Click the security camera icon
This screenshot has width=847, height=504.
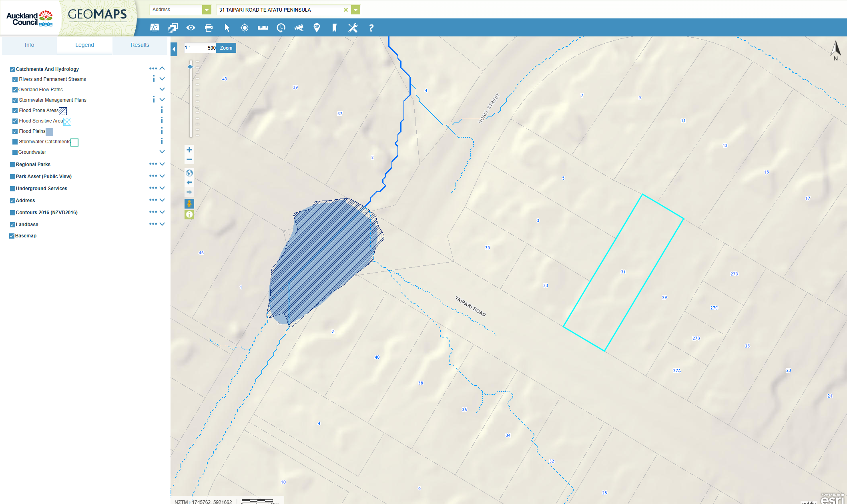click(299, 28)
